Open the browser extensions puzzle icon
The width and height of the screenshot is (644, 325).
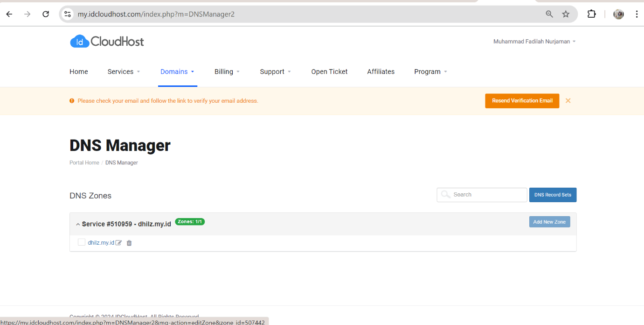[591, 14]
